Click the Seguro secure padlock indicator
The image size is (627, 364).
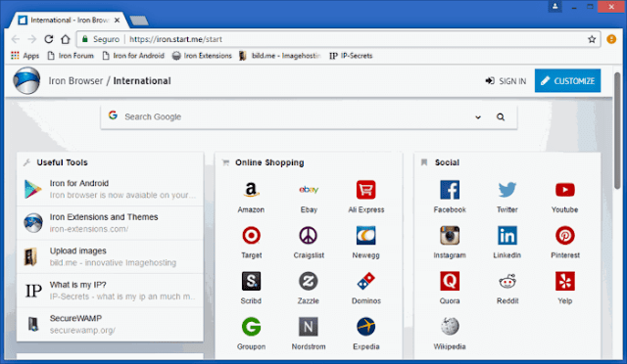coord(101,39)
